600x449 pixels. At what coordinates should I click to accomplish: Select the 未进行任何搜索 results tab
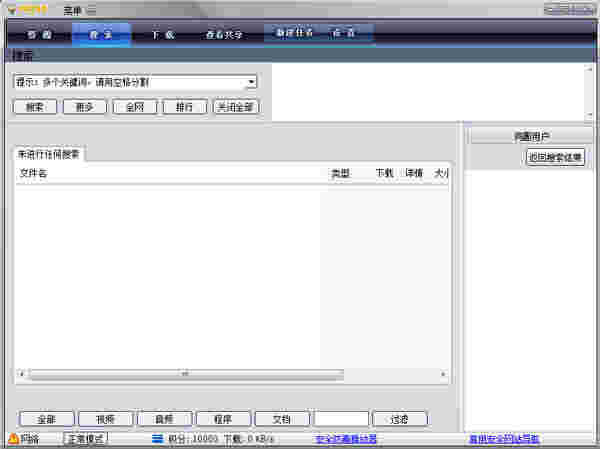[x=49, y=154]
